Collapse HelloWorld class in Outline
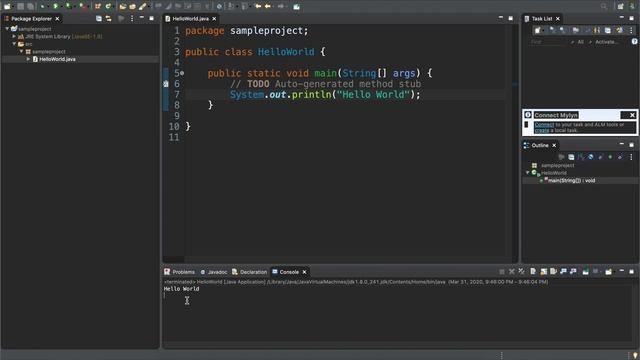The width and height of the screenshot is (640, 360). [527, 173]
